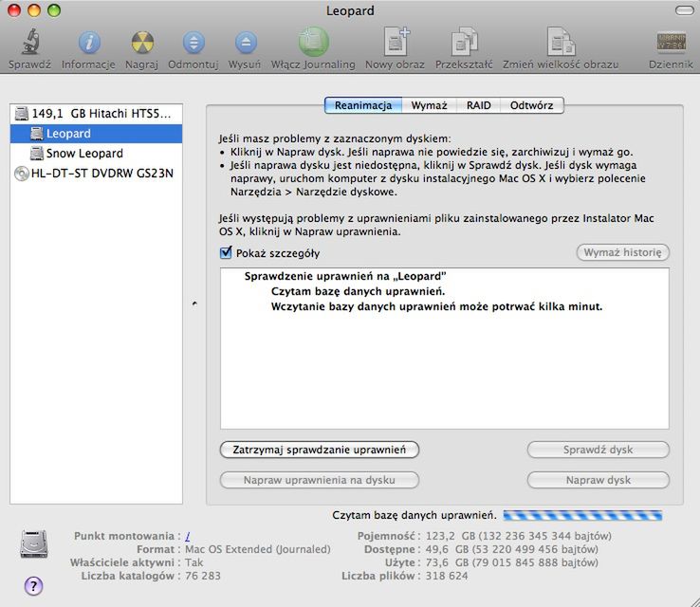Select the HL-DT-ST DVDRW GS23N drive
Image resolution: width=700 pixels, height=607 pixels.
pos(96,174)
